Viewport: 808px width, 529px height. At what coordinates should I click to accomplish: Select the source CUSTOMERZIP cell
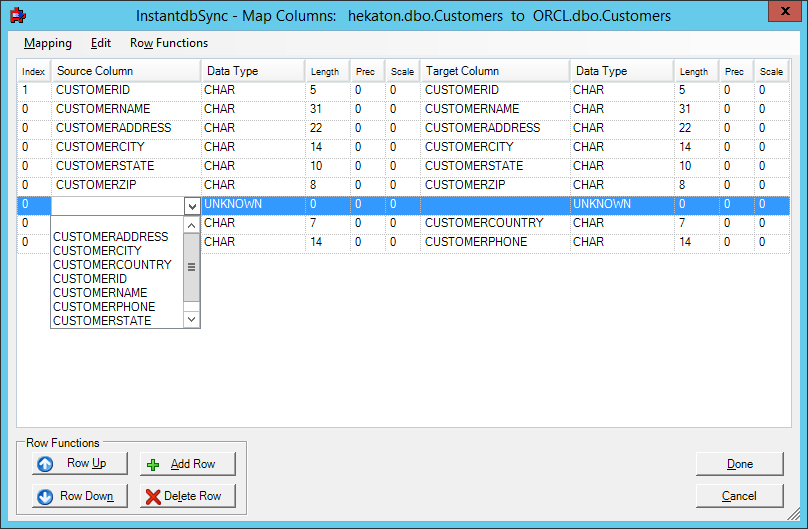[x=126, y=185]
